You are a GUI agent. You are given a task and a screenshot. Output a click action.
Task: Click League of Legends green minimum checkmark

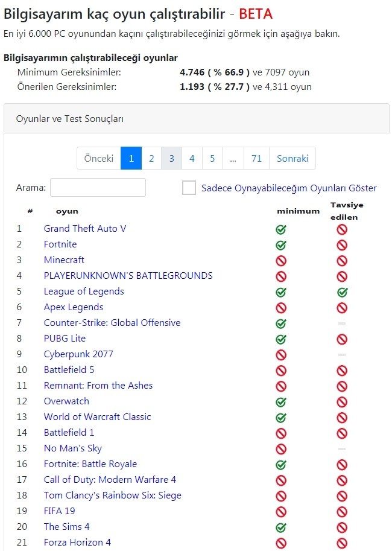click(x=281, y=292)
